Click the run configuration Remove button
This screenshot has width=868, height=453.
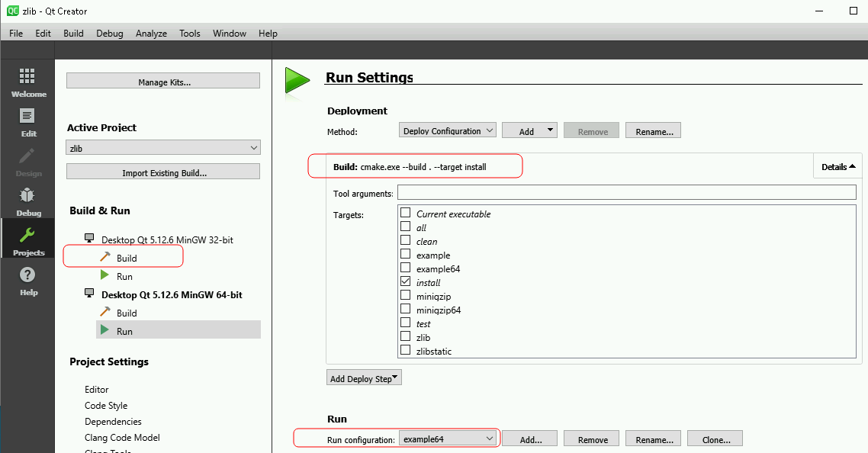591,439
